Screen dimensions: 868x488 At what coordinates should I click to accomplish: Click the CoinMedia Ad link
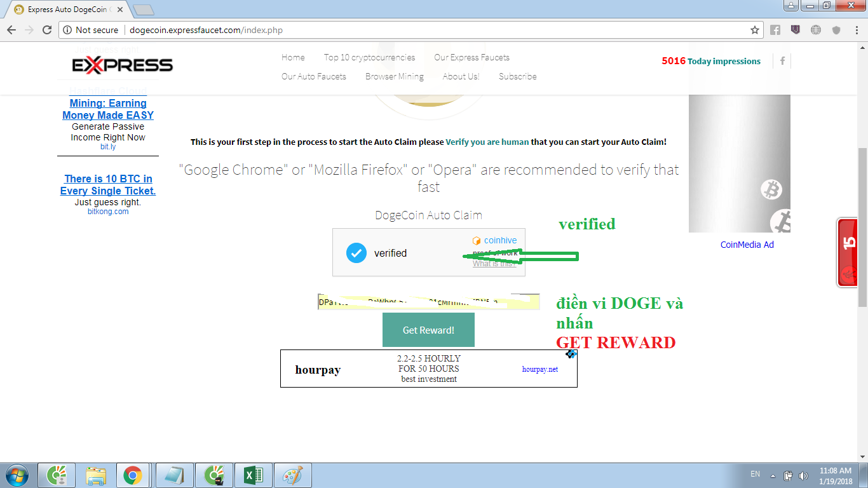coord(747,245)
